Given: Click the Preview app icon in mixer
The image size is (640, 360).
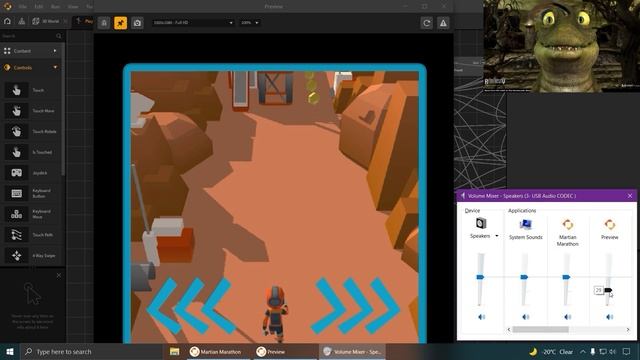Looking at the screenshot, I should (x=609, y=224).
